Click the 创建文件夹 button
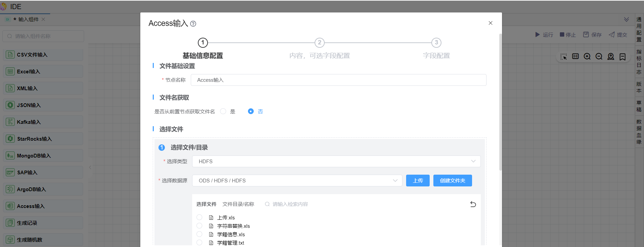This screenshot has width=644, height=247. (x=452, y=181)
